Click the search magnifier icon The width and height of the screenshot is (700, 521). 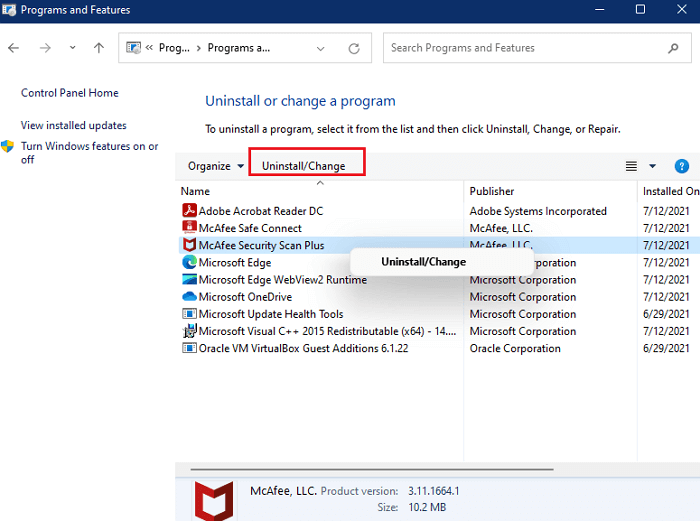pos(673,48)
